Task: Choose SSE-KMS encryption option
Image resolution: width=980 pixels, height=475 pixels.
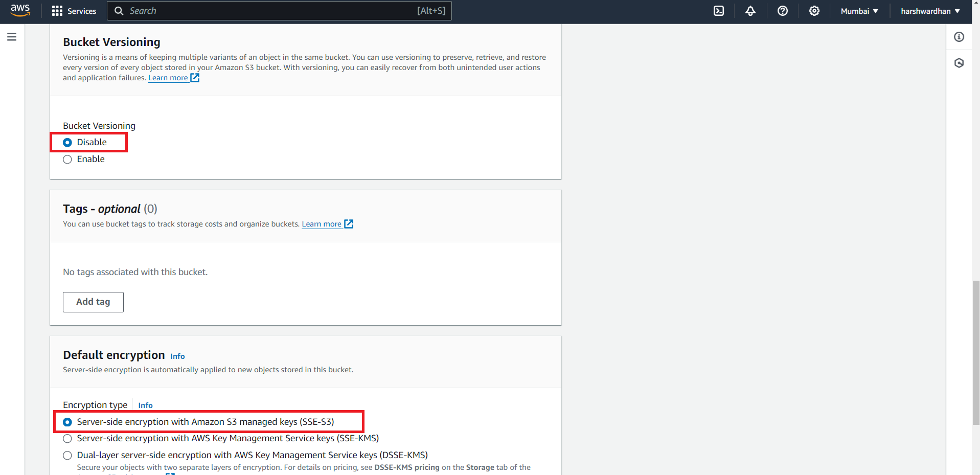Action: pos(67,439)
